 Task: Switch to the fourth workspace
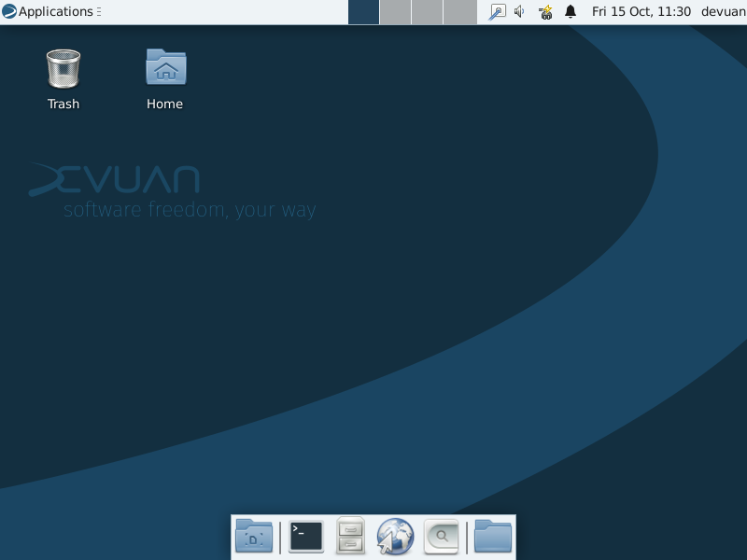459,12
